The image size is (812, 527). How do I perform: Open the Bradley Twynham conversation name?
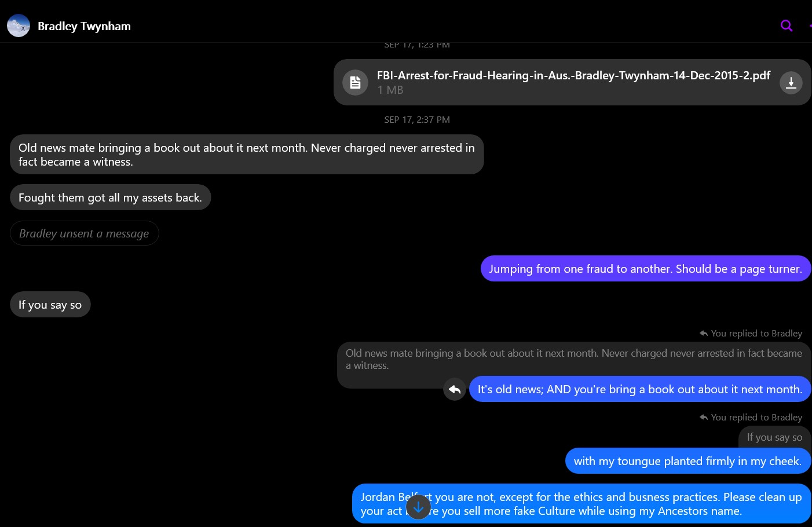84,26
